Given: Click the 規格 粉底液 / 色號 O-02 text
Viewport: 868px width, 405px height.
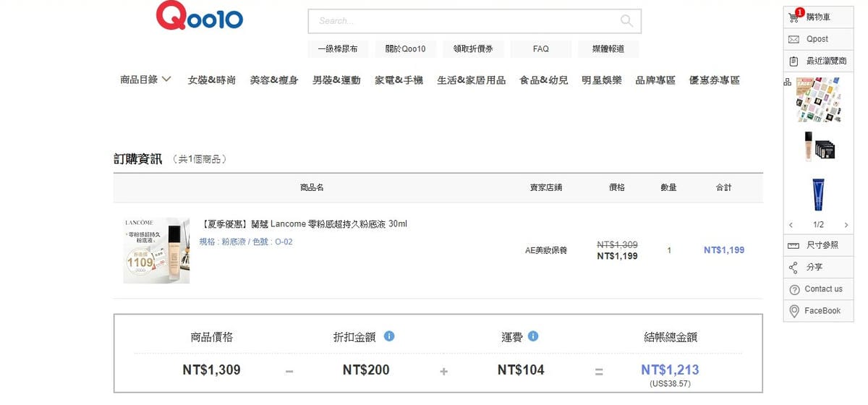Looking at the screenshot, I should coord(246,242).
